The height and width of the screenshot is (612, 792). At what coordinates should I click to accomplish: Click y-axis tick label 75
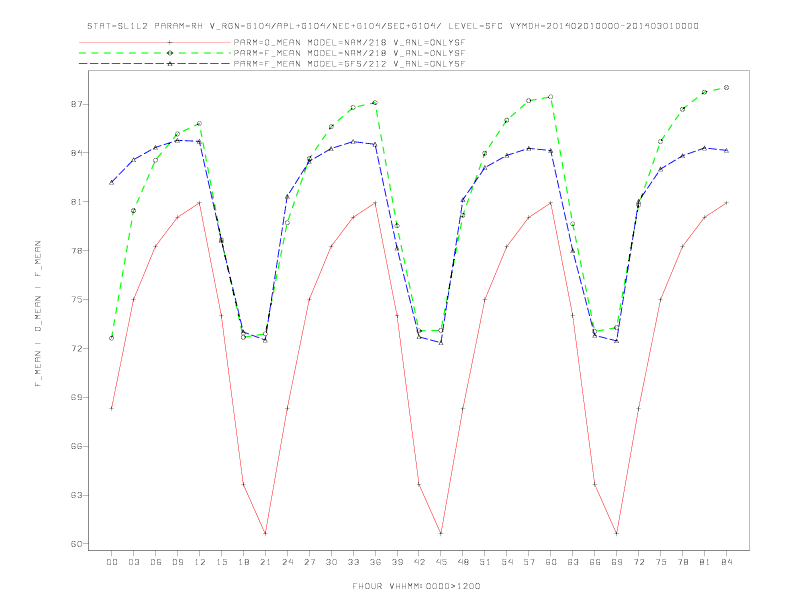[x=76, y=300]
